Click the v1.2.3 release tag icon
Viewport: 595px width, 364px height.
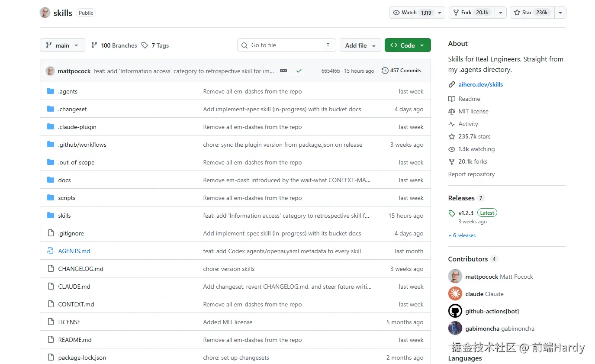pos(452,213)
